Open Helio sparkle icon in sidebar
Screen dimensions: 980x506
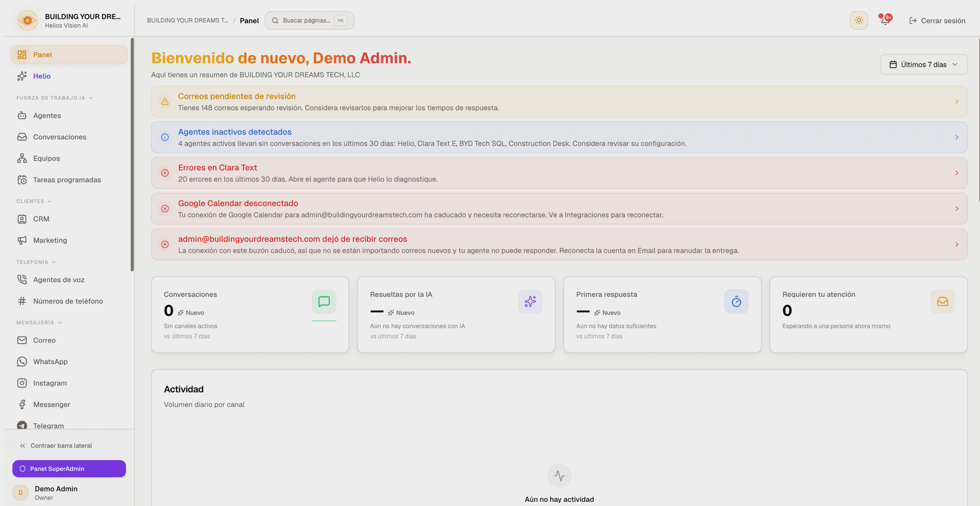[22, 76]
